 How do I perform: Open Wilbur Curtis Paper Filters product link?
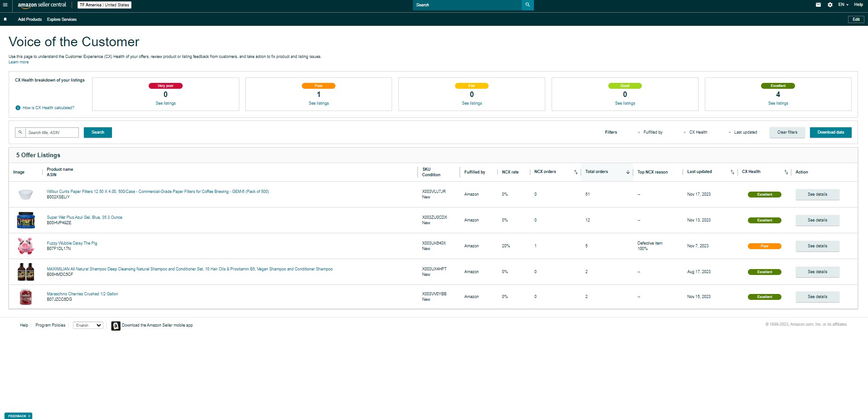(x=158, y=192)
